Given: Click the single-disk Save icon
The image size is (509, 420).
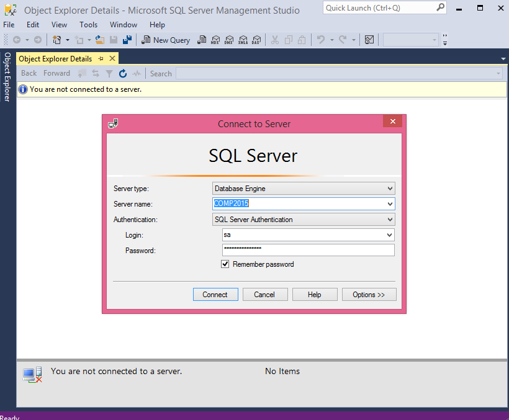Looking at the screenshot, I should point(114,40).
